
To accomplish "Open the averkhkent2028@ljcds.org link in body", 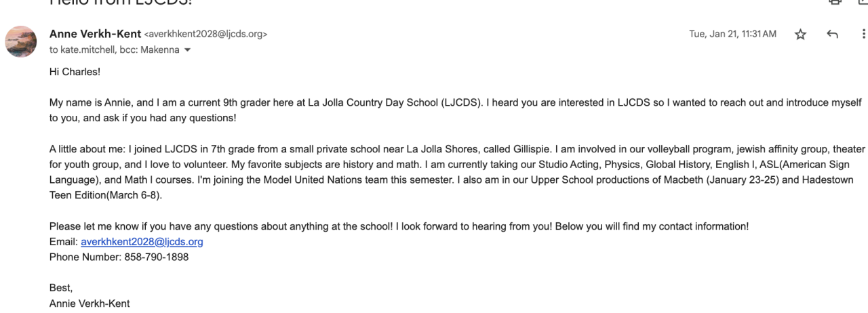I will point(142,242).
